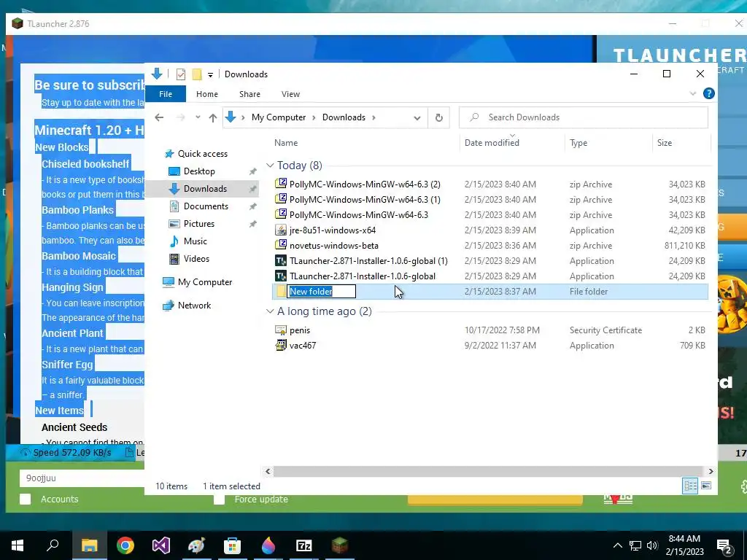Open 7-Zip from the taskbar
The image size is (747, 560).
point(304,545)
